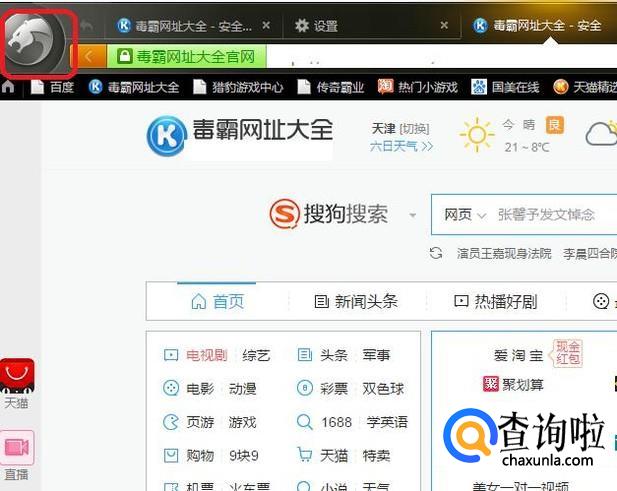Open the 设置 settings tab

tap(316, 26)
